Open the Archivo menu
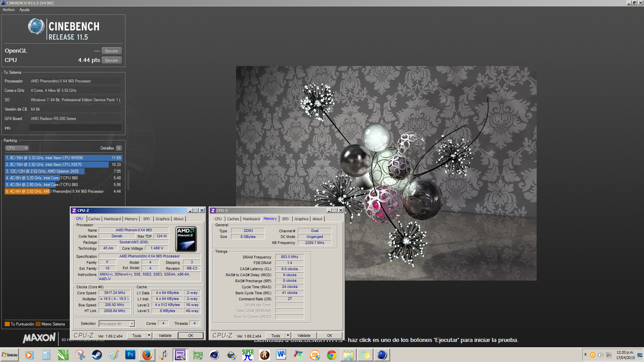Image resolution: width=644 pixels, height=362 pixels. click(x=9, y=10)
